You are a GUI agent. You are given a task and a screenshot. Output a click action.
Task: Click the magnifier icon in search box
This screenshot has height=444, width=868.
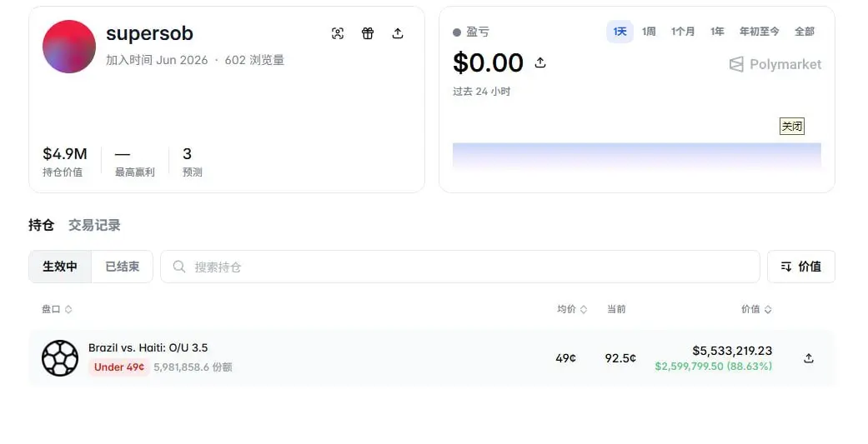[178, 267]
